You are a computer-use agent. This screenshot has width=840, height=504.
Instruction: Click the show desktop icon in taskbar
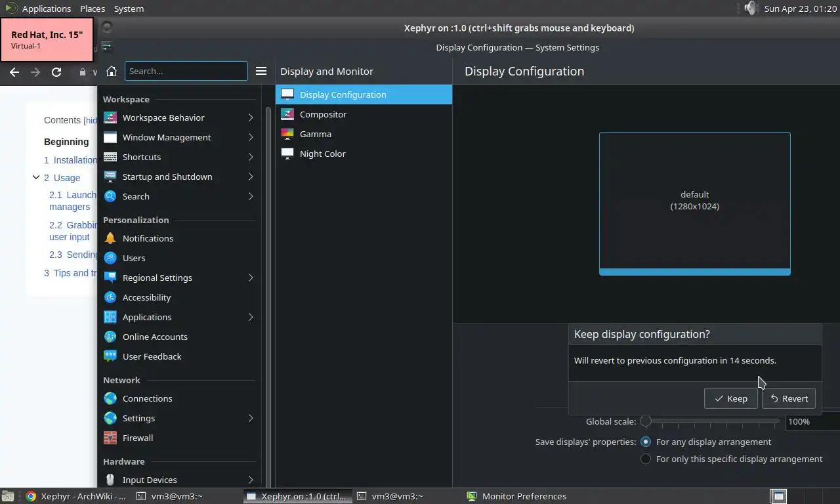click(7, 496)
